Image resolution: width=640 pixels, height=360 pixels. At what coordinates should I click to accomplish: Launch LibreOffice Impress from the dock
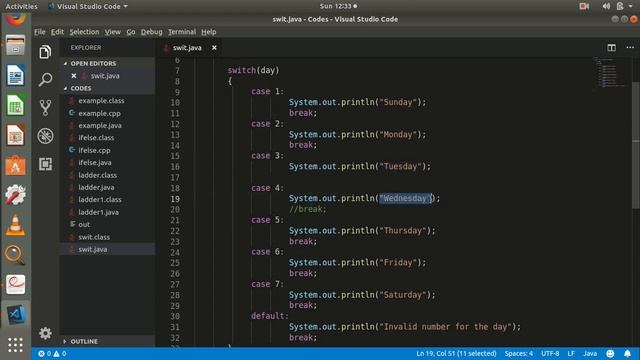(16, 135)
